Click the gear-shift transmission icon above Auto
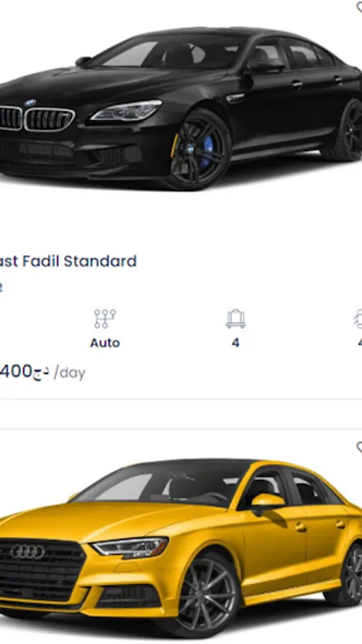Screen dimensions: 362x644 click(x=104, y=318)
